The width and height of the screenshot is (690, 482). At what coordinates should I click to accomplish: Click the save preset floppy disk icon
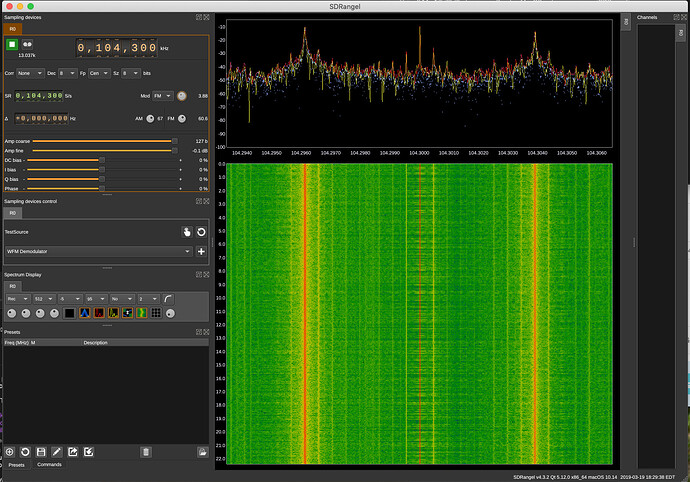click(x=41, y=452)
